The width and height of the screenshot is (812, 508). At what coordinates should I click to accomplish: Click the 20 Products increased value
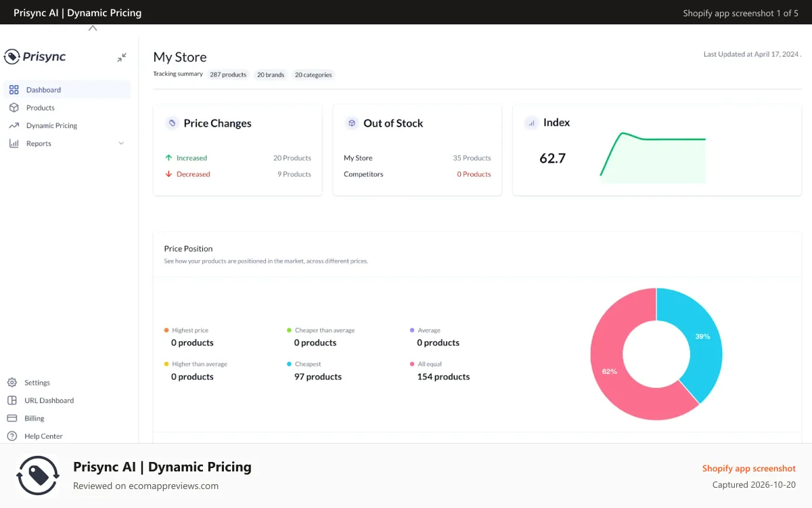pyautogui.click(x=292, y=158)
